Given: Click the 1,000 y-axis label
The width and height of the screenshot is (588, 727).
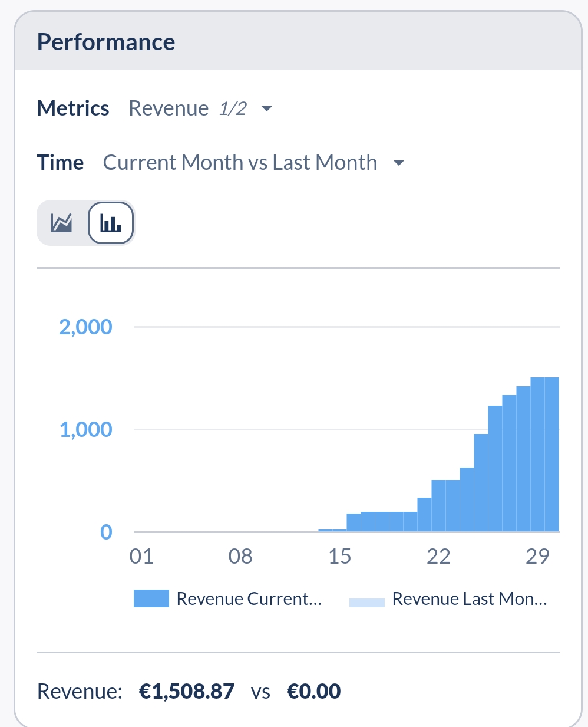Looking at the screenshot, I should (85, 429).
